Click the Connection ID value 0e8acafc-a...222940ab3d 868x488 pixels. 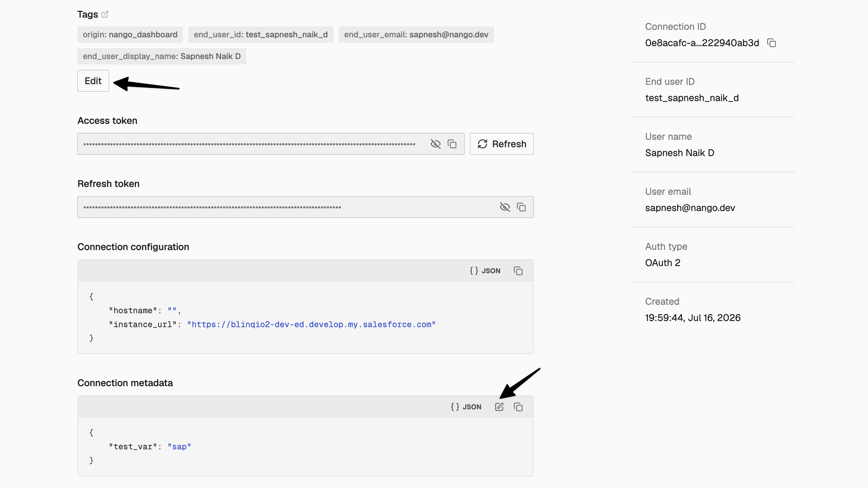702,43
